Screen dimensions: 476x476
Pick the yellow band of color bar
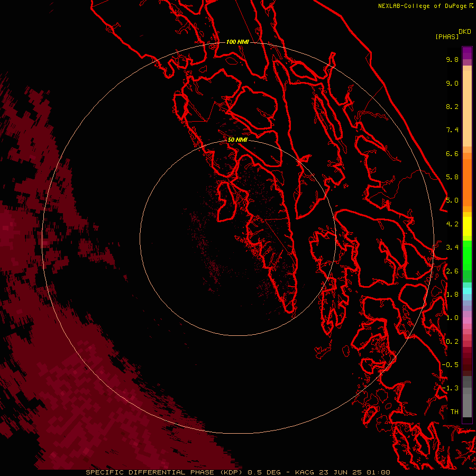click(x=467, y=226)
